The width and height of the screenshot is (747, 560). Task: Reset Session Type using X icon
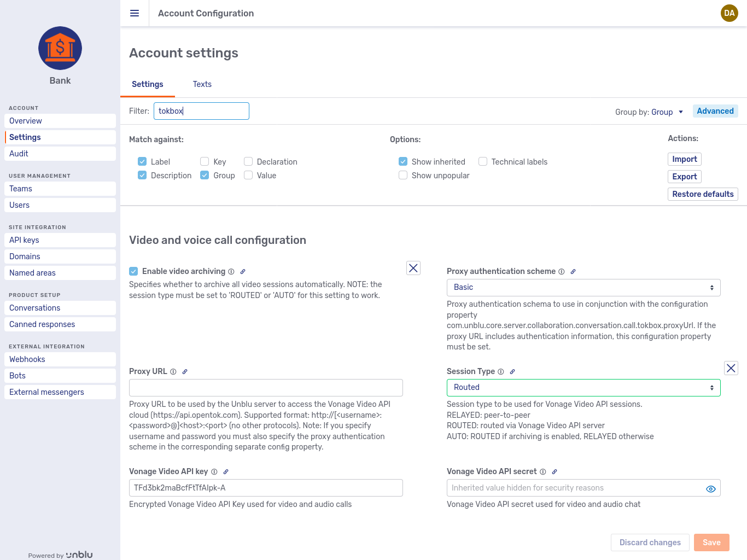click(731, 368)
